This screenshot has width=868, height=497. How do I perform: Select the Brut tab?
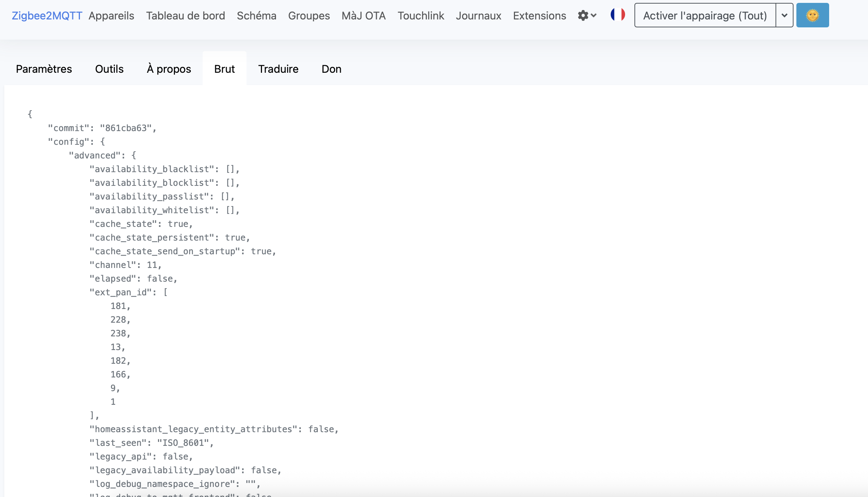(224, 69)
